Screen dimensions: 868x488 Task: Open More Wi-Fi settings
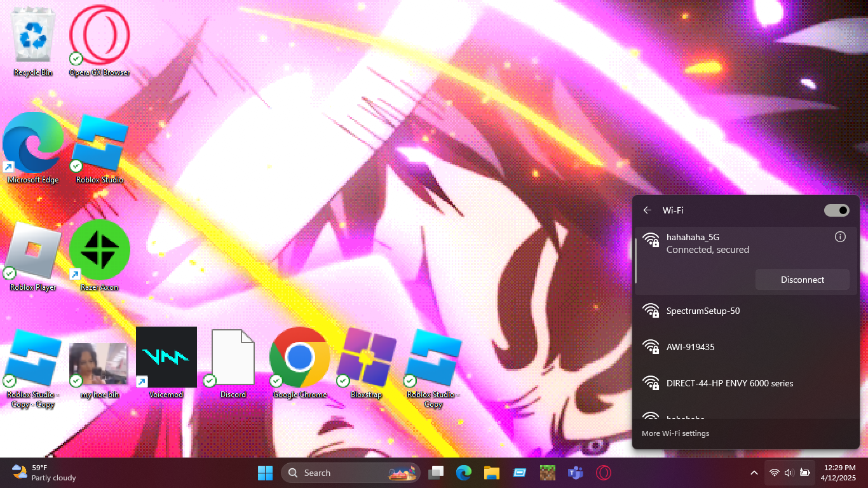click(675, 433)
